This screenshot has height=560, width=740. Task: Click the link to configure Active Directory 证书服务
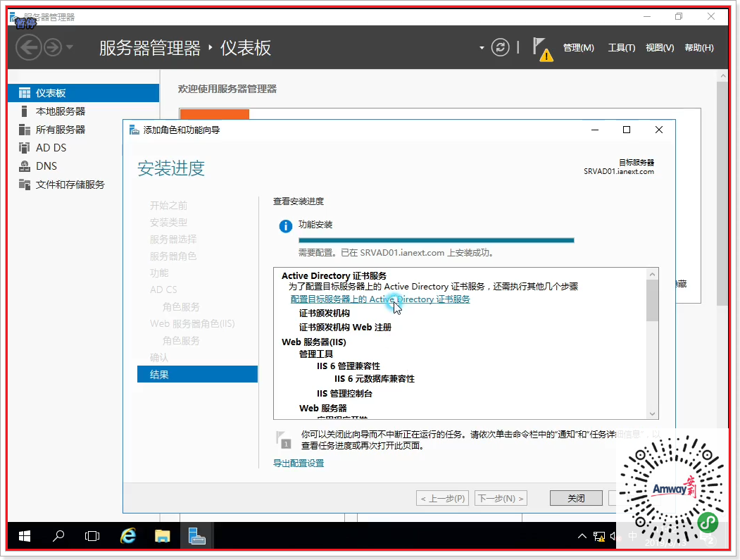(x=380, y=299)
